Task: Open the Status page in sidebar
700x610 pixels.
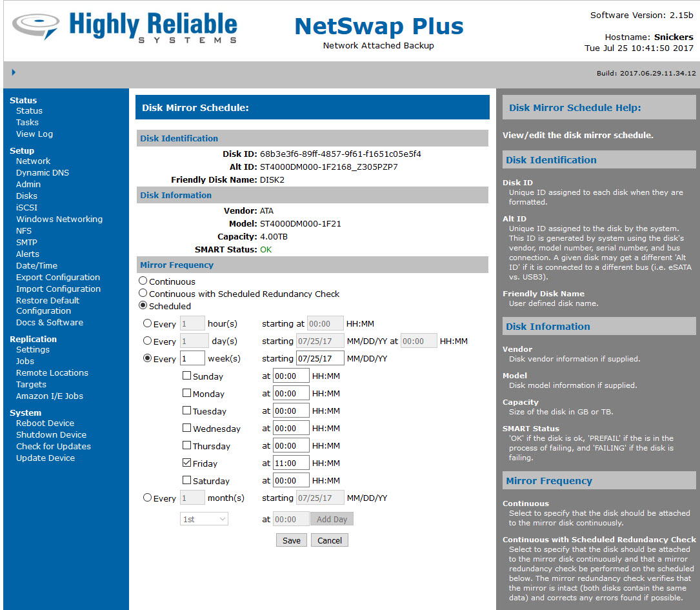Action: pos(30,111)
